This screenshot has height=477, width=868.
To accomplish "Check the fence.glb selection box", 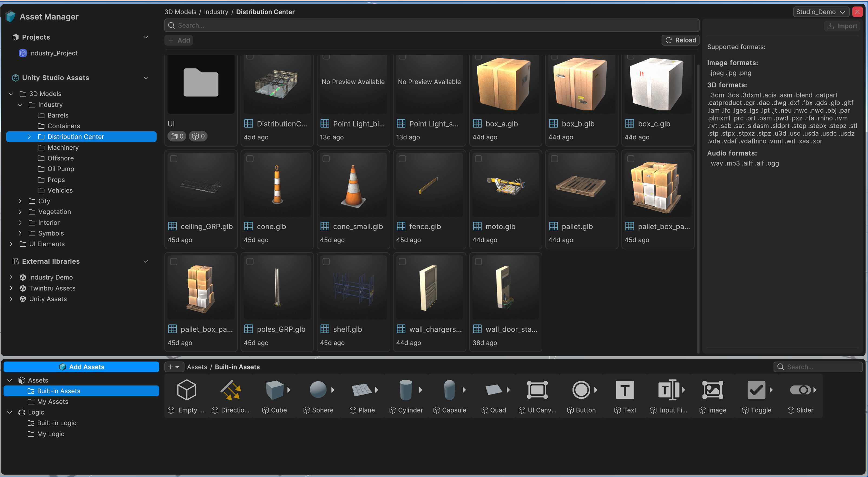I will pyautogui.click(x=402, y=159).
